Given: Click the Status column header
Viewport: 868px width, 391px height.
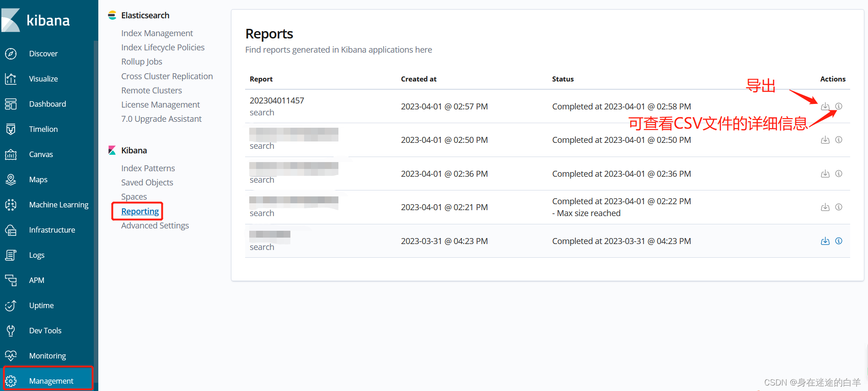Looking at the screenshot, I should coord(563,79).
